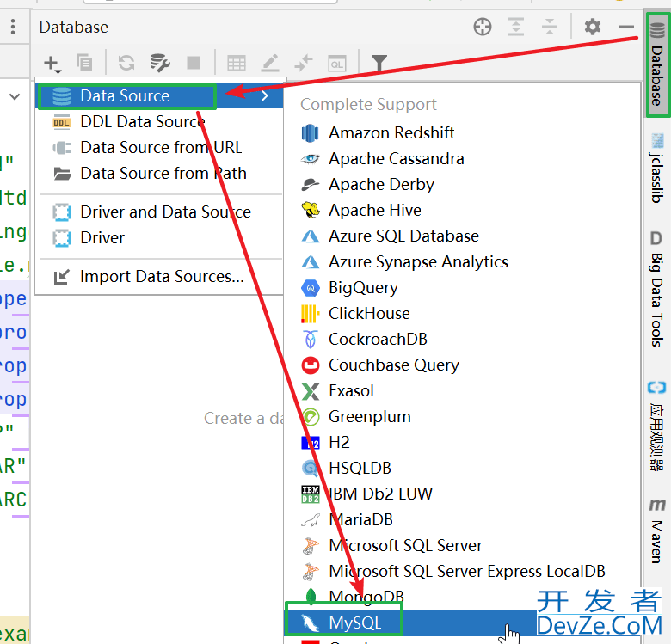Click the Apache Hive bee icon
This screenshot has height=644, width=671.
(311, 211)
